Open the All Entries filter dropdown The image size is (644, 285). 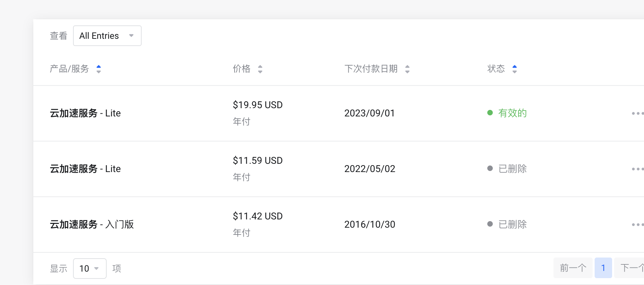(x=107, y=36)
